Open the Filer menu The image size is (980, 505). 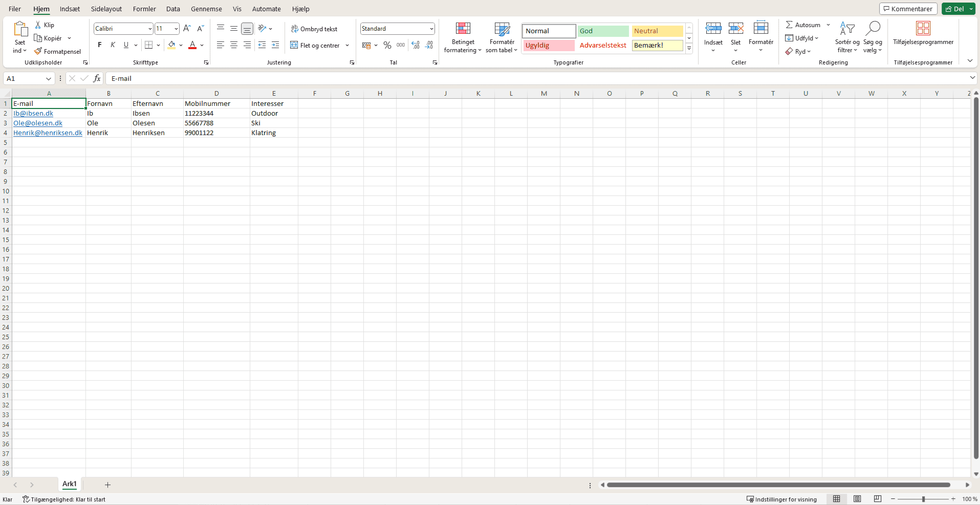(x=14, y=9)
